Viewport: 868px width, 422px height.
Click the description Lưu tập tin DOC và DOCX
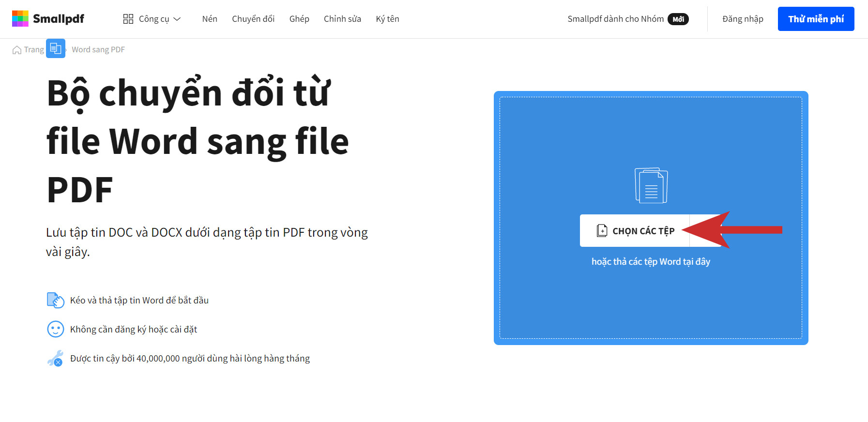[207, 242]
